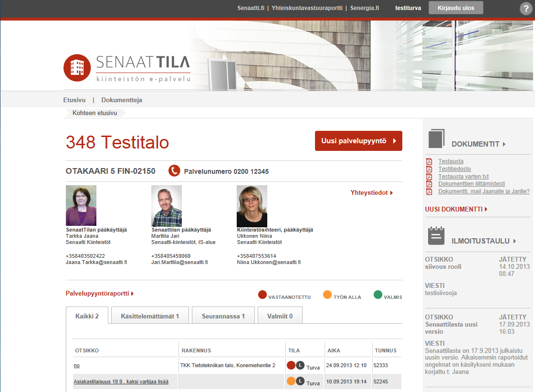Click the PDF icon beside Dokumentti, mail Jaanalle

pos(429,191)
